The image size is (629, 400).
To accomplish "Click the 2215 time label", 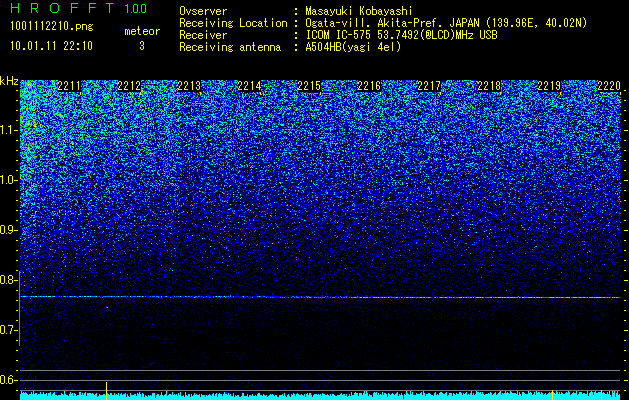I will click(x=309, y=86).
